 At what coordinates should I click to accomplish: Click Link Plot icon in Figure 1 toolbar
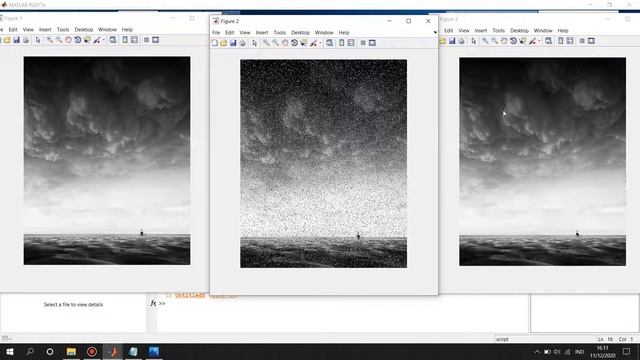click(x=113, y=40)
